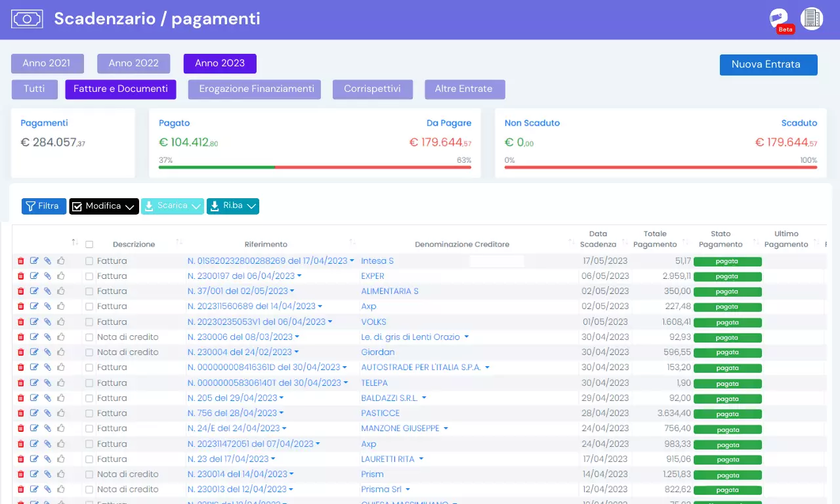Click pagata status badge on Intesa S row
This screenshot has width=840, height=504.
727,261
